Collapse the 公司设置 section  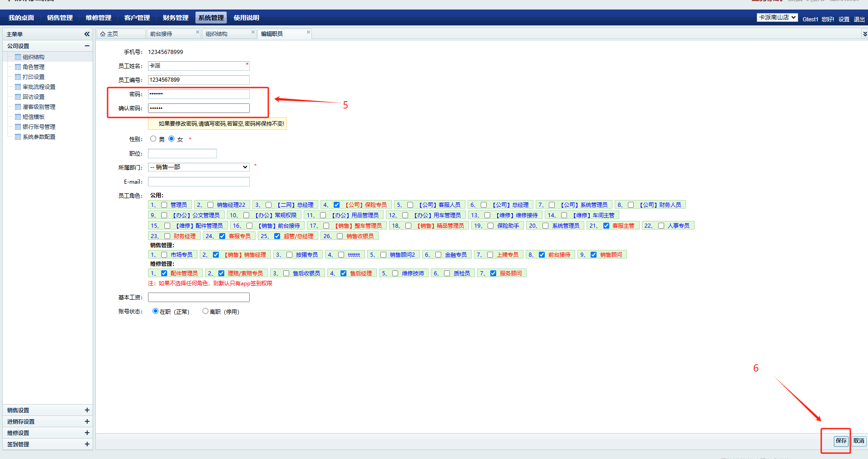(x=87, y=46)
